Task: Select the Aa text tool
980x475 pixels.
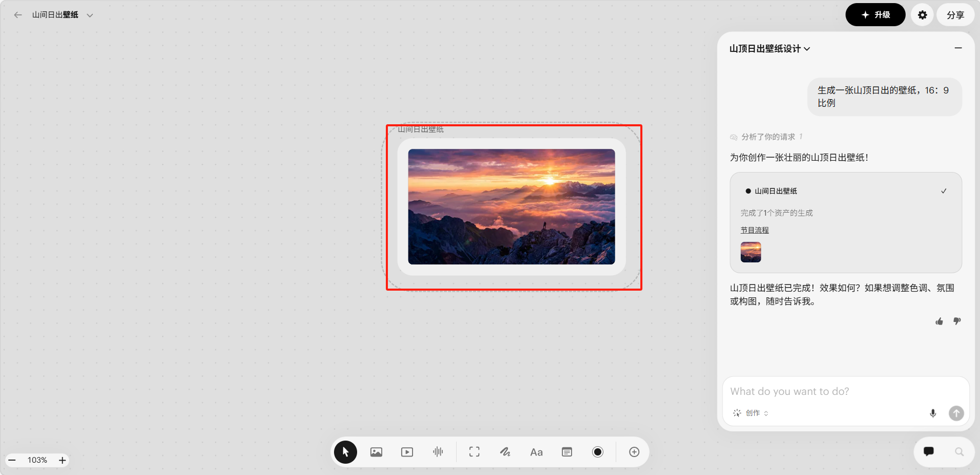Action: tap(536, 452)
